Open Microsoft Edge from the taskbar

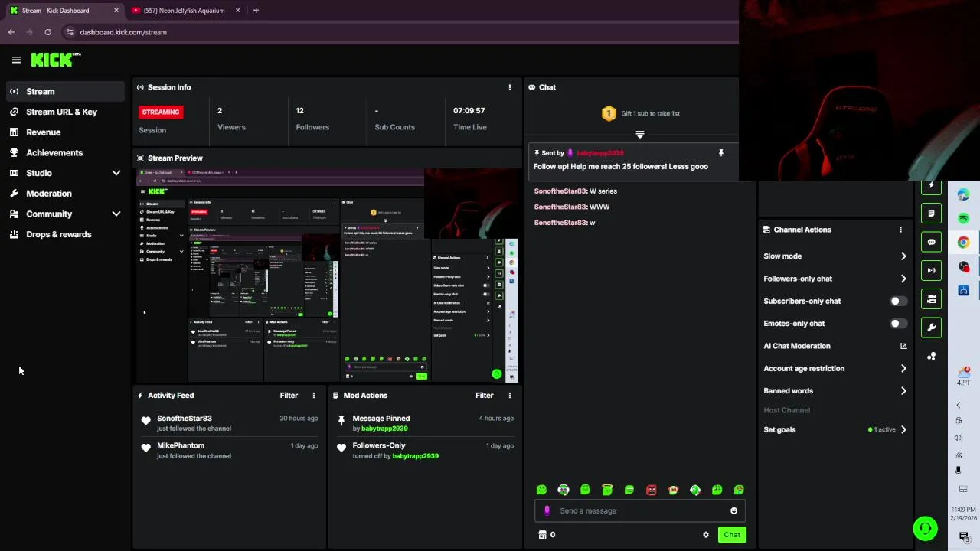click(x=963, y=195)
